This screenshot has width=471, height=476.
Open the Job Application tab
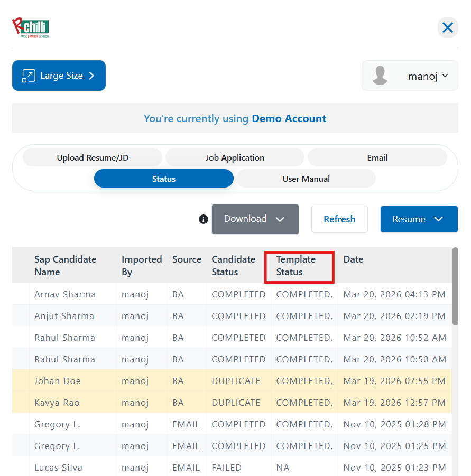click(x=235, y=157)
